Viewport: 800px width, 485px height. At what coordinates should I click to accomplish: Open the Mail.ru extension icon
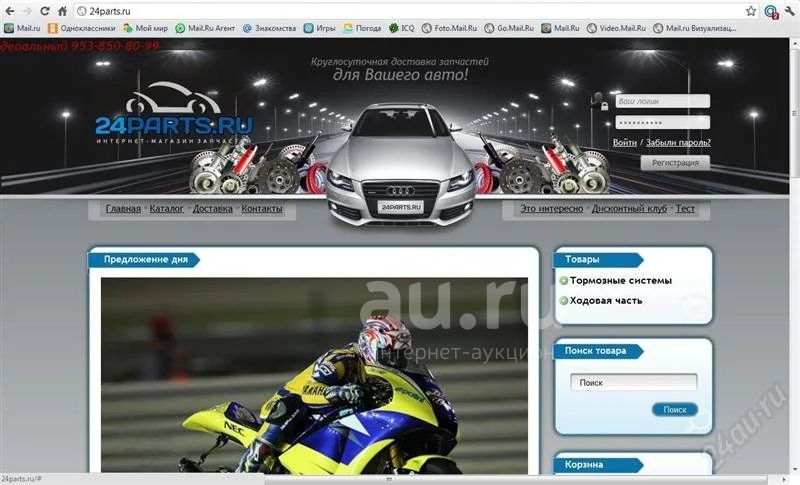click(x=771, y=11)
